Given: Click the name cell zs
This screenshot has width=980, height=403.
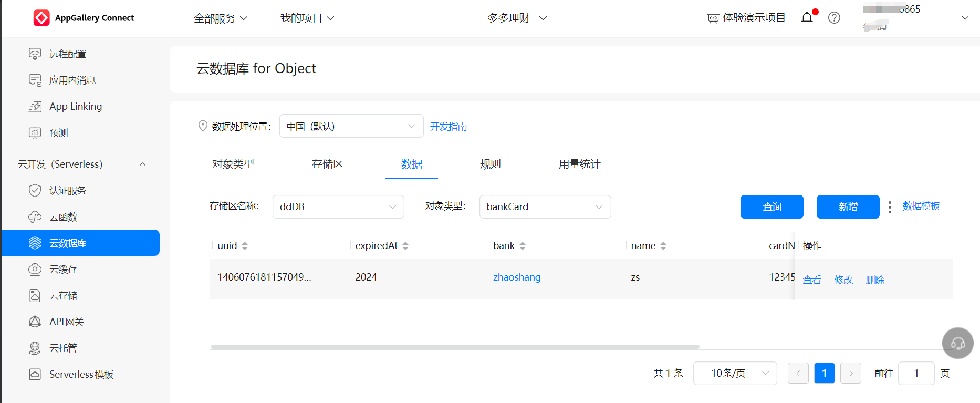Looking at the screenshot, I should (x=635, y=277).
